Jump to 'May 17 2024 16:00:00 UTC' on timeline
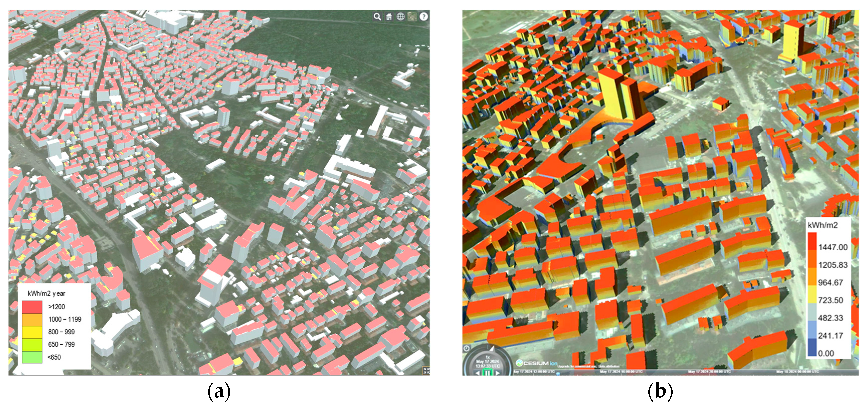Image resolution: width=868 pixels, height=406 pixels. pyautogui.click(x=621, y=372)
